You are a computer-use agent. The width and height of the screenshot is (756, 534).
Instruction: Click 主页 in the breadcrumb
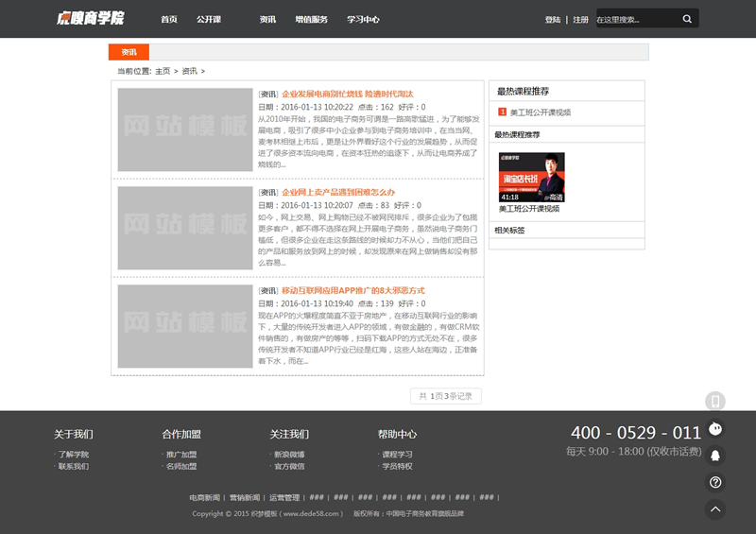coord(163,71)
